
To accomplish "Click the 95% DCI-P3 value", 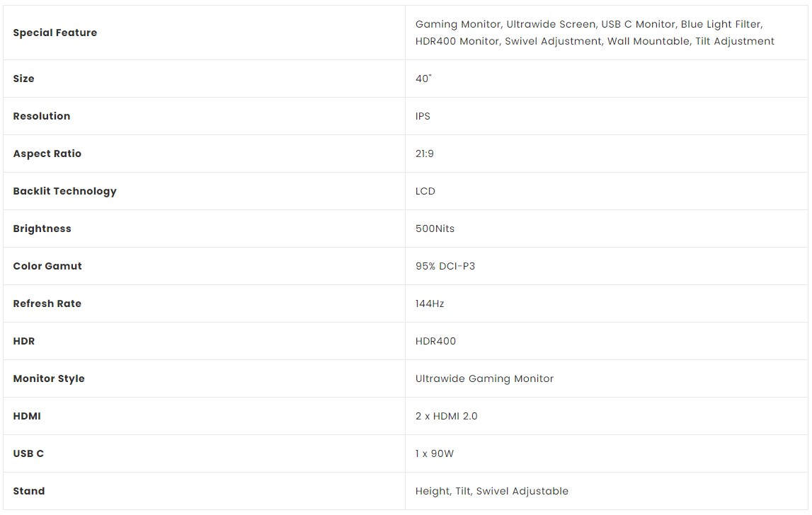I will pos(445,266).
